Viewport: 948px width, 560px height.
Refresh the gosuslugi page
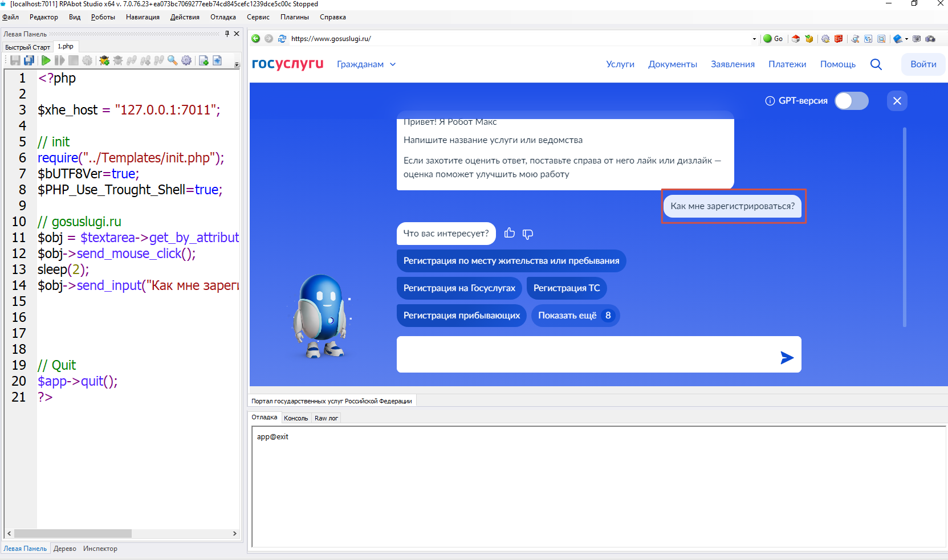click(282, 39)
